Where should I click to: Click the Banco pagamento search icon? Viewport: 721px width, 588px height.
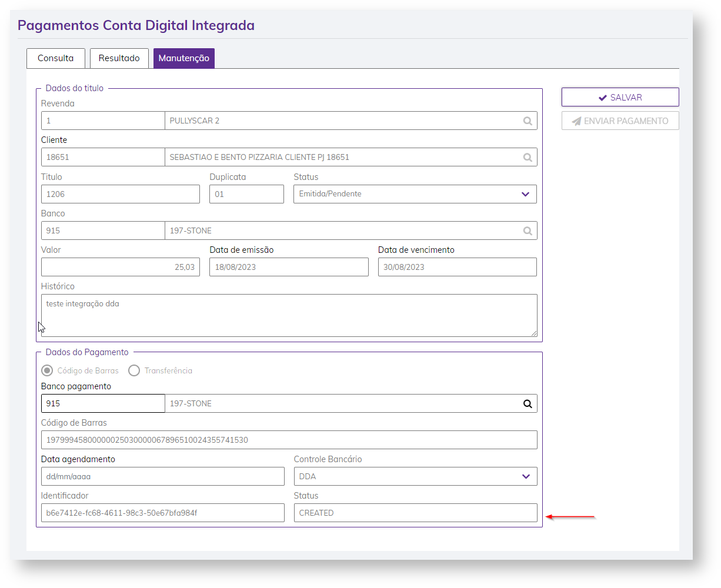pos(528,404)
